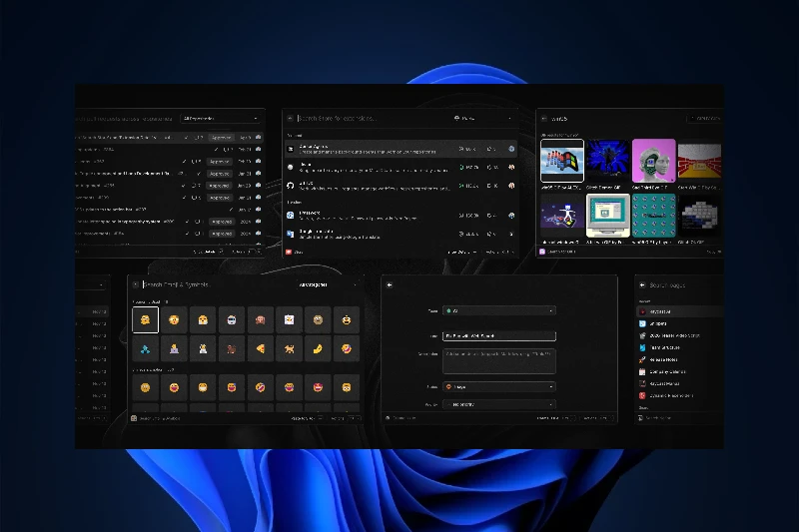The height and width of the screenshot is (532, 799).
Task: Select the red brick maze GIF
Action: 700,161
